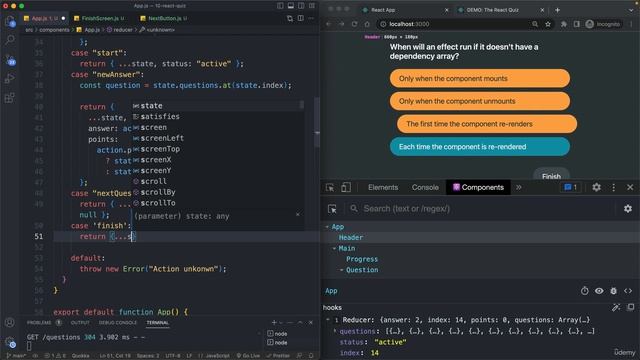This screenshot has width=640, height=360.
Task: Collapse the Question tree node
Action: click(342, 270)
